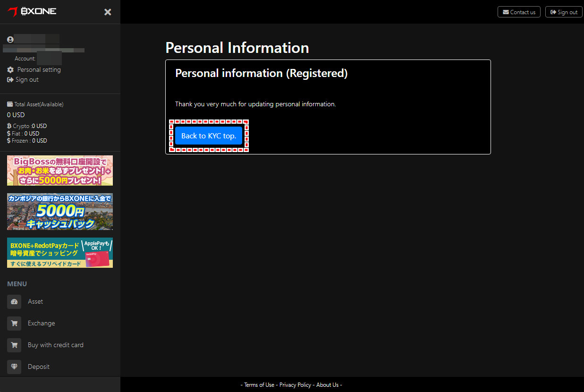Open the Exchange menu item
Image resolution: width=584 pixels, height=392 pixels.
click(x=42, y=323)
